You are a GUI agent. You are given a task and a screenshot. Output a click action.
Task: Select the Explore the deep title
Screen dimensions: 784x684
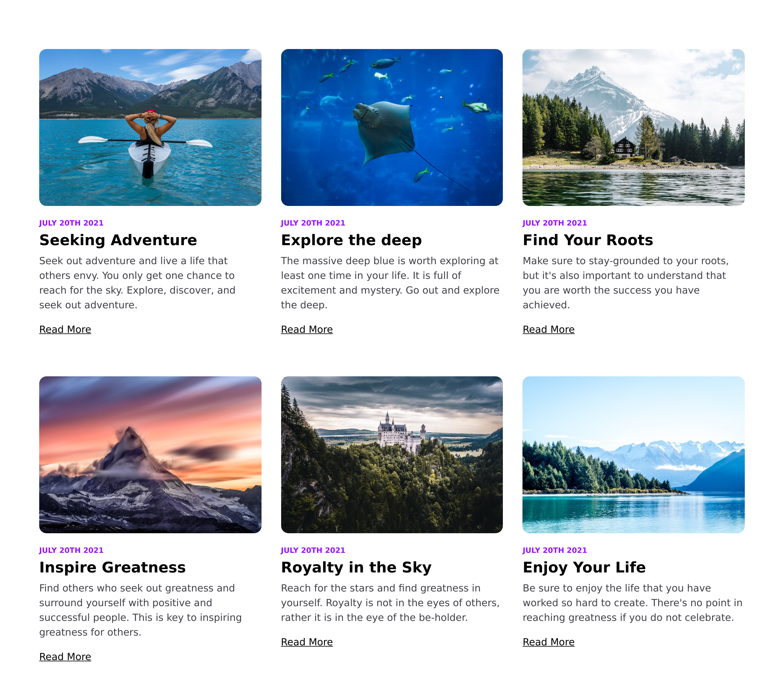[x=351, y=240]
